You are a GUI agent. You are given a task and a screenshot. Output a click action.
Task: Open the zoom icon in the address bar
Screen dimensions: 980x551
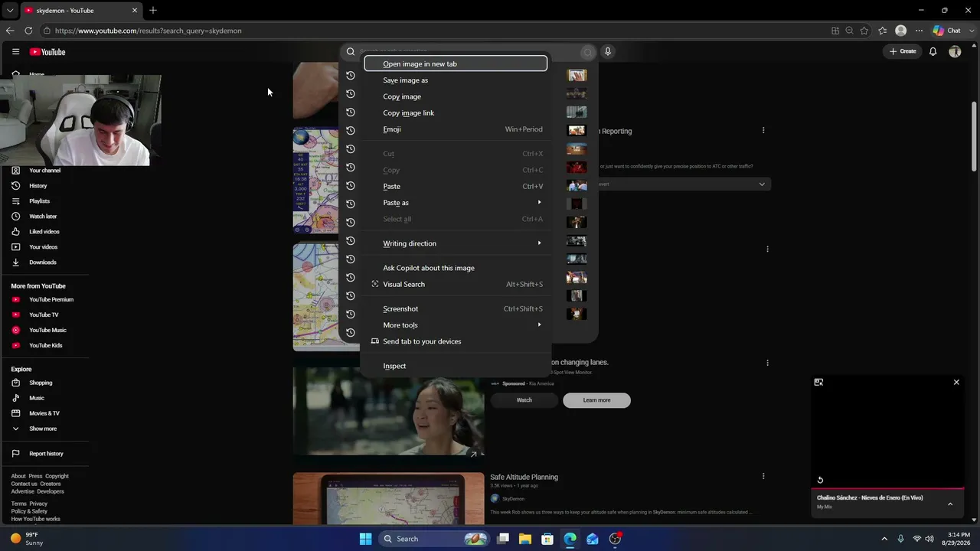[849, 31]
